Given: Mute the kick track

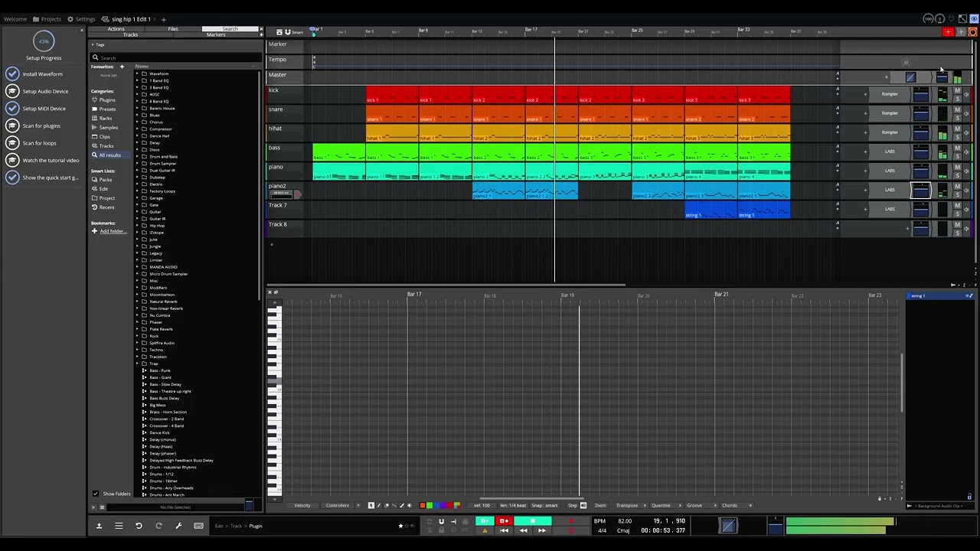Looking at the screenshot, I should (x=957, y=91).
